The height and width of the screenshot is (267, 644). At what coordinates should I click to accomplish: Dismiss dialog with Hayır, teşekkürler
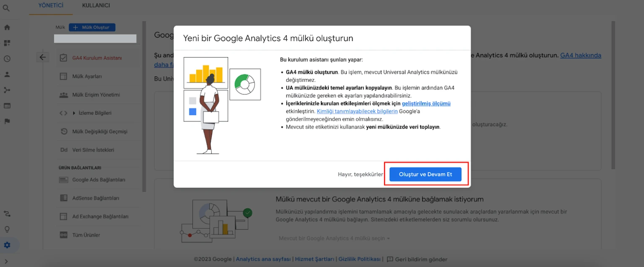pos(361,174)
